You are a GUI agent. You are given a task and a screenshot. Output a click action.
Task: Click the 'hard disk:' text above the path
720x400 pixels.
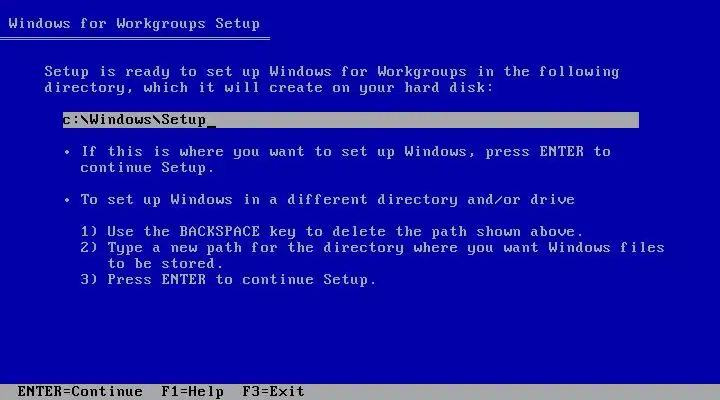pos(449,88)
